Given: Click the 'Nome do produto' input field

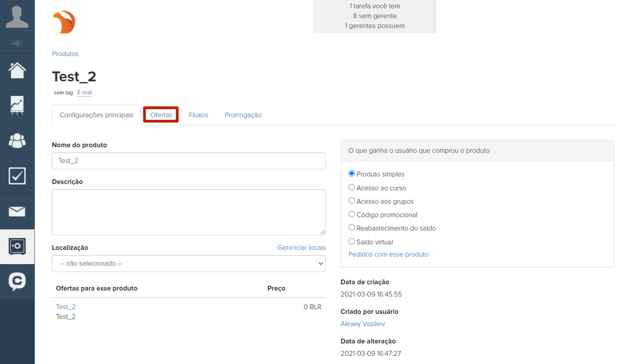Looking at the screenshot, I should pos(189,161).
